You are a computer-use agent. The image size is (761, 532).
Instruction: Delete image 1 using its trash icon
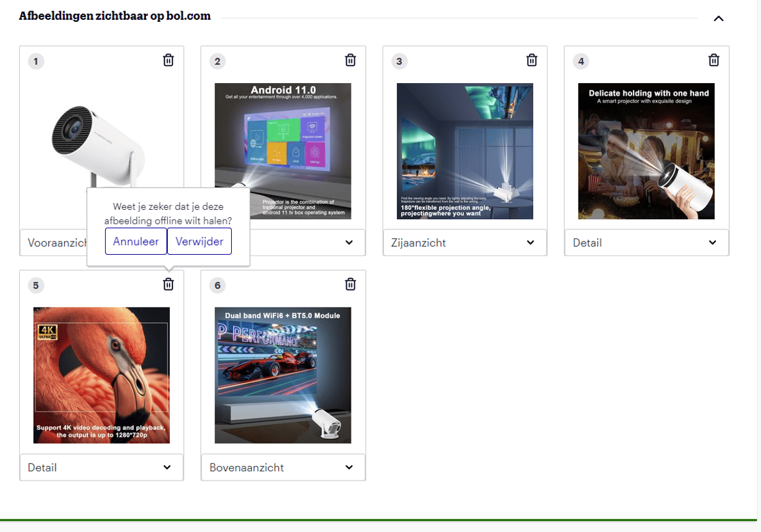pos(168,59)
